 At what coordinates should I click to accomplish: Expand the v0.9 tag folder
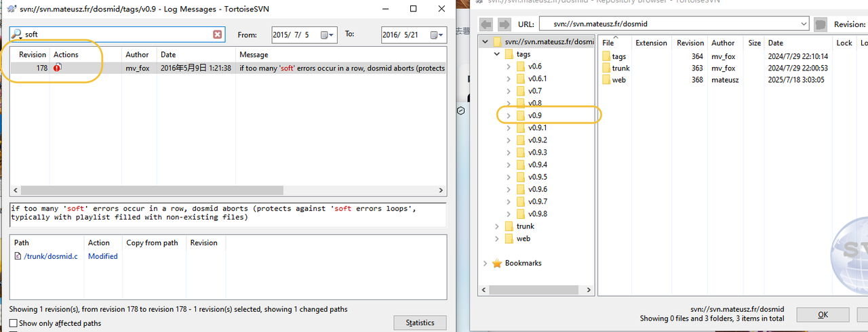[x=509, y=116]
